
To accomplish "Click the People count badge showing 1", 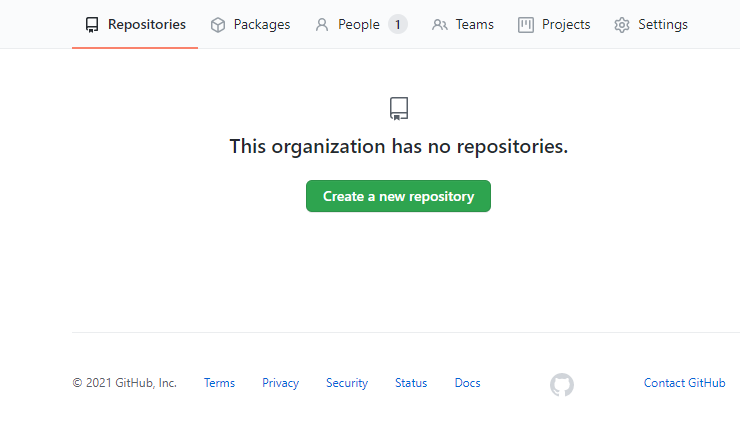I will point(398,25).
